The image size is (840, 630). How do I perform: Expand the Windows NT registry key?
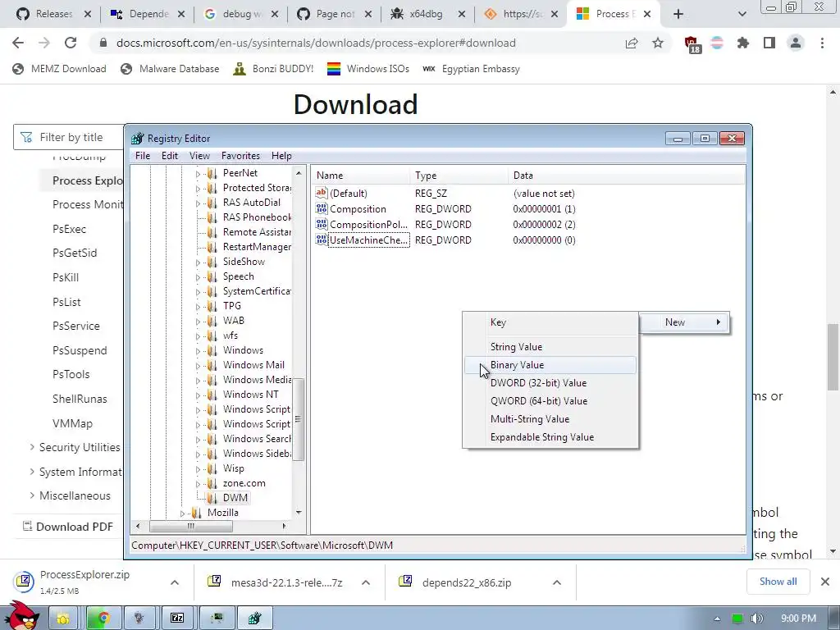click(198, 395)
